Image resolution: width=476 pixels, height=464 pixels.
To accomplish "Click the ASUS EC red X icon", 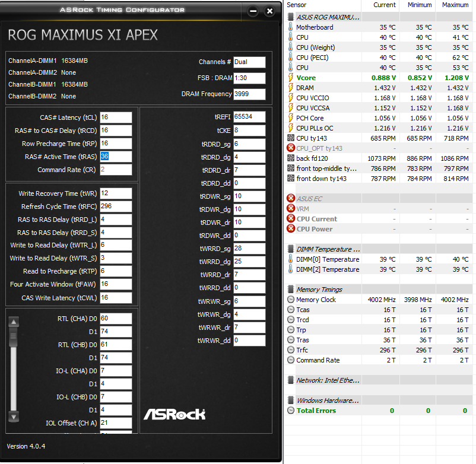I will click(x=291, y=198).
